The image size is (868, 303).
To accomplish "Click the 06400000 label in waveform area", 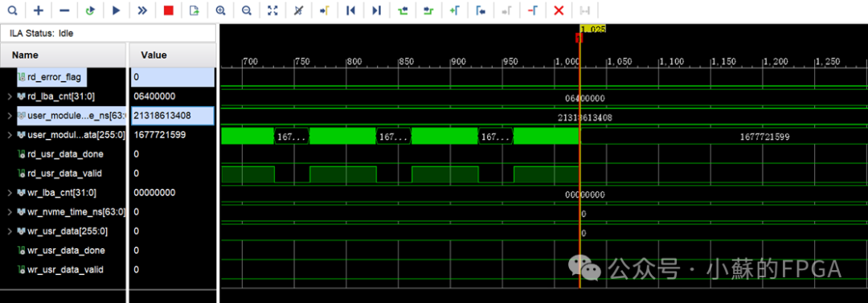I will [584, 99].
